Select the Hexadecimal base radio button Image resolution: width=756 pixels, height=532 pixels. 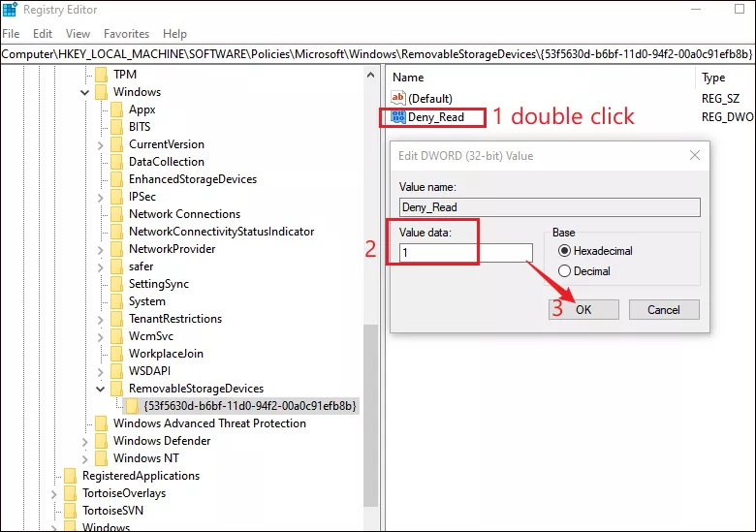[564, 251]
